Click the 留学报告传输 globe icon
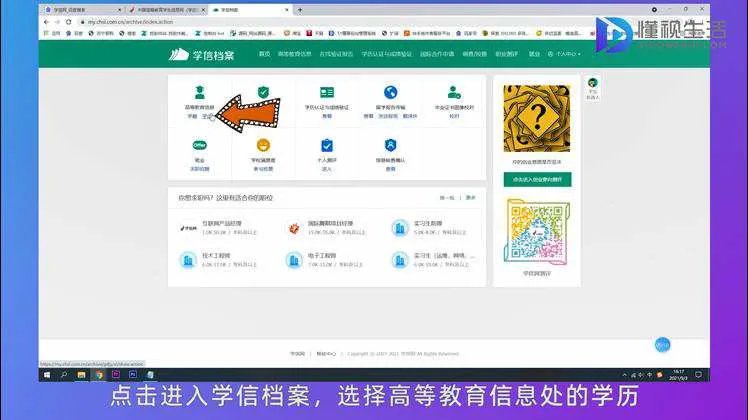 390,92
